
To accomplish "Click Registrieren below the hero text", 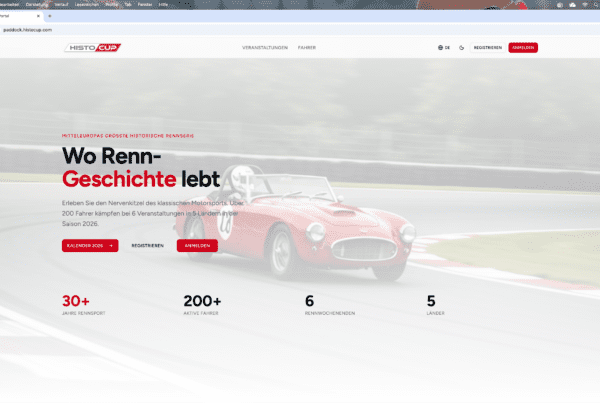I will pos(147,245).
